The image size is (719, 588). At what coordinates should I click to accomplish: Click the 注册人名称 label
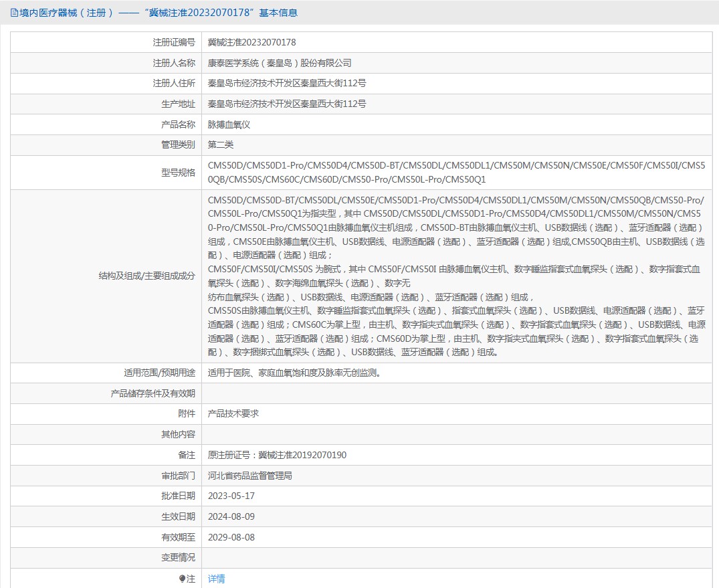[174, 63]
